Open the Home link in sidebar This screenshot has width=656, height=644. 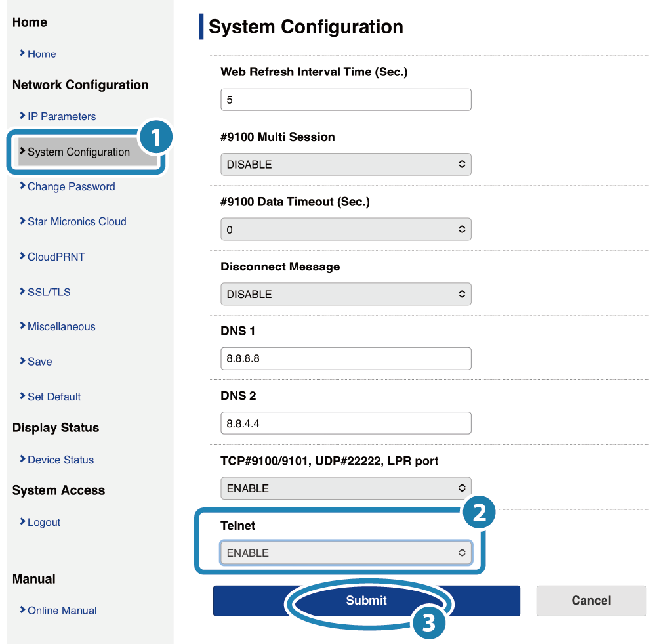pos(41,54)
